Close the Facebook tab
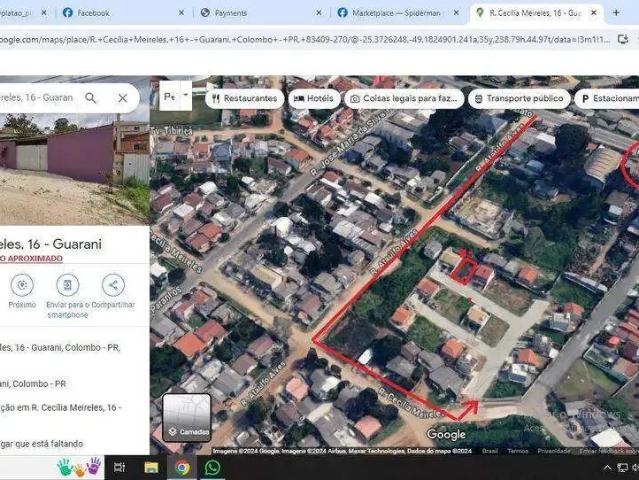639x480 pixels. (181, 13)
